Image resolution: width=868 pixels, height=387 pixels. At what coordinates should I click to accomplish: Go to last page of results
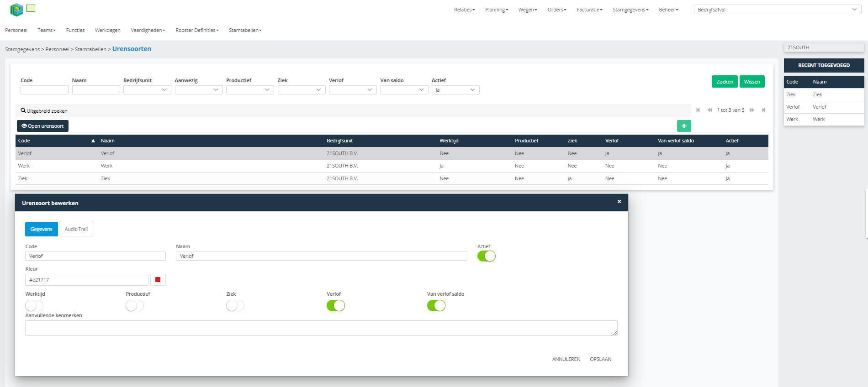point(763,110)
